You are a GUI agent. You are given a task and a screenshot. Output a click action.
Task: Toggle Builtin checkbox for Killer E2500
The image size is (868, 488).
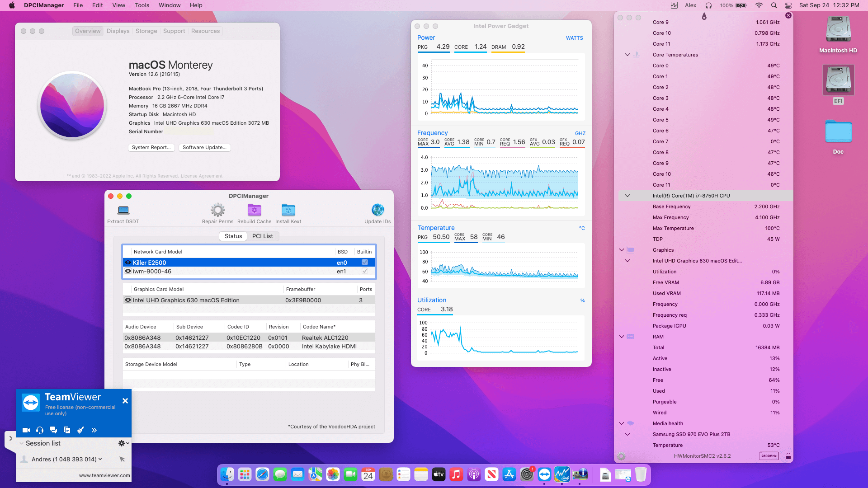click(x=364, y=263)
